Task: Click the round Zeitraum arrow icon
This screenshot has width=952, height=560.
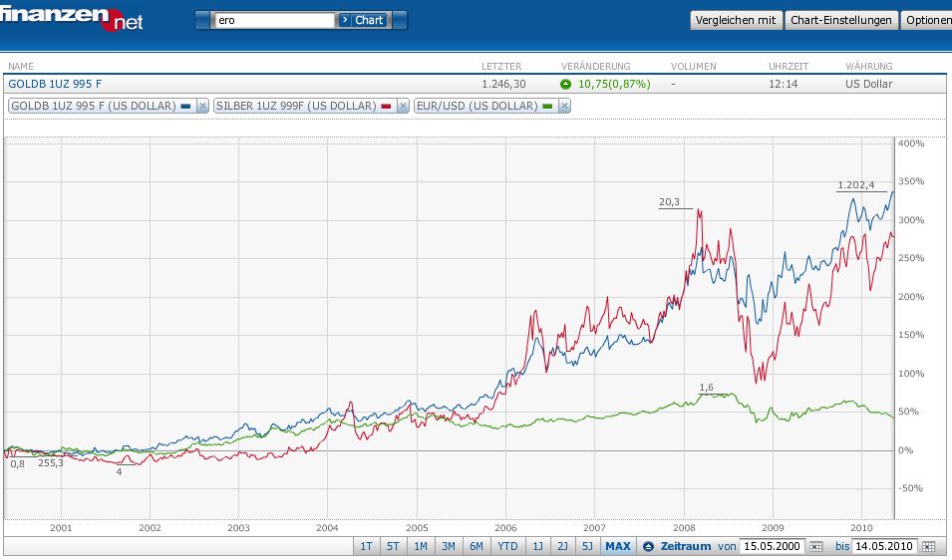Action: [x=648, y=546]
